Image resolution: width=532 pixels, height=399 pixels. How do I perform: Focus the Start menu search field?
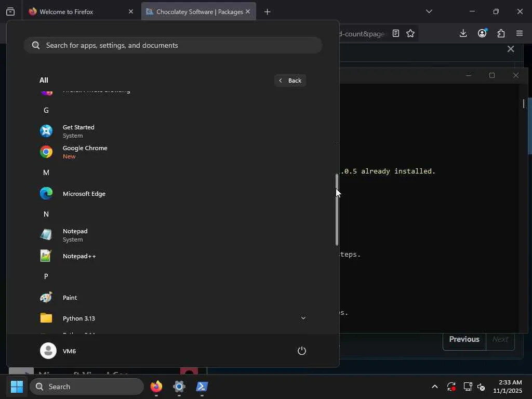pyautogui.click(x=173, y=45)
